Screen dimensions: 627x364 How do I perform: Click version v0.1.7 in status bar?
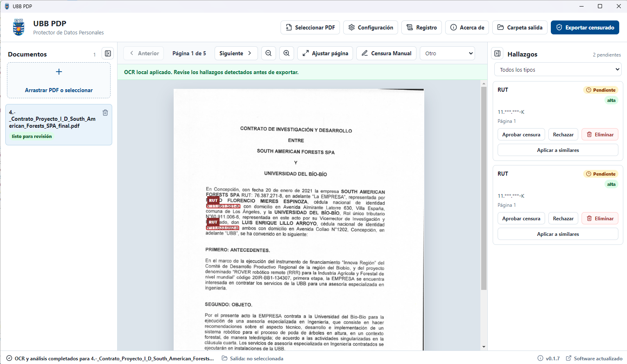(549, 358)
